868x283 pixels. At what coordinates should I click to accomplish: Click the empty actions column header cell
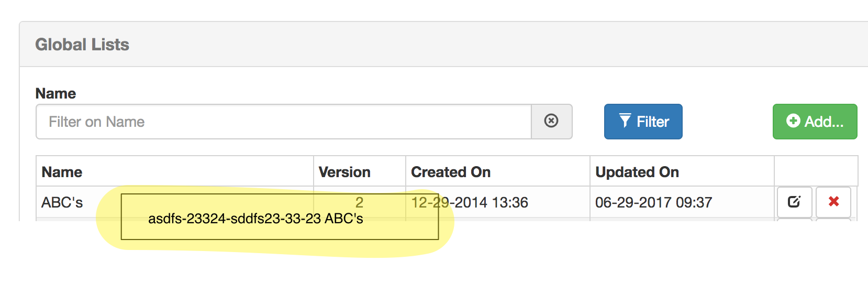815,171
